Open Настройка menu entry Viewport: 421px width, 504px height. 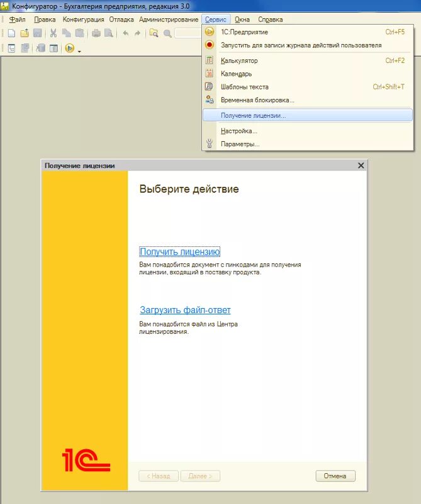pyautogui.click(x=308, y=131)
